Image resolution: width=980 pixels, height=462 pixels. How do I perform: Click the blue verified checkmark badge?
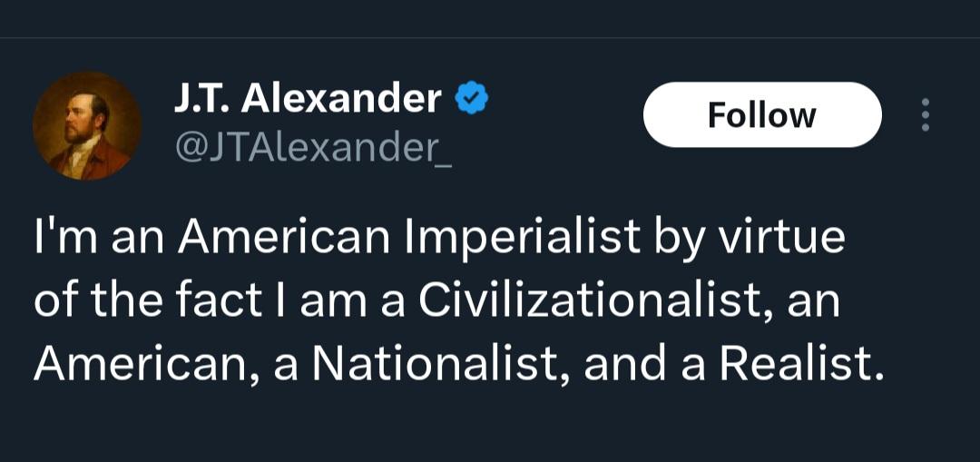tap(472, 97)
